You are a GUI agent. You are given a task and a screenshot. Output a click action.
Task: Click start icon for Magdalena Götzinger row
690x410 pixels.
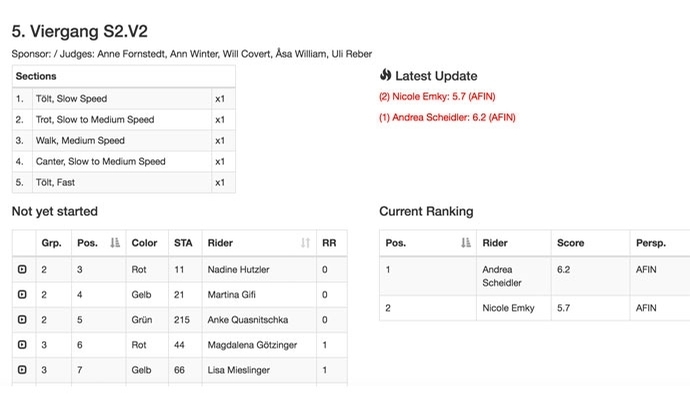[x=22, y=344]
